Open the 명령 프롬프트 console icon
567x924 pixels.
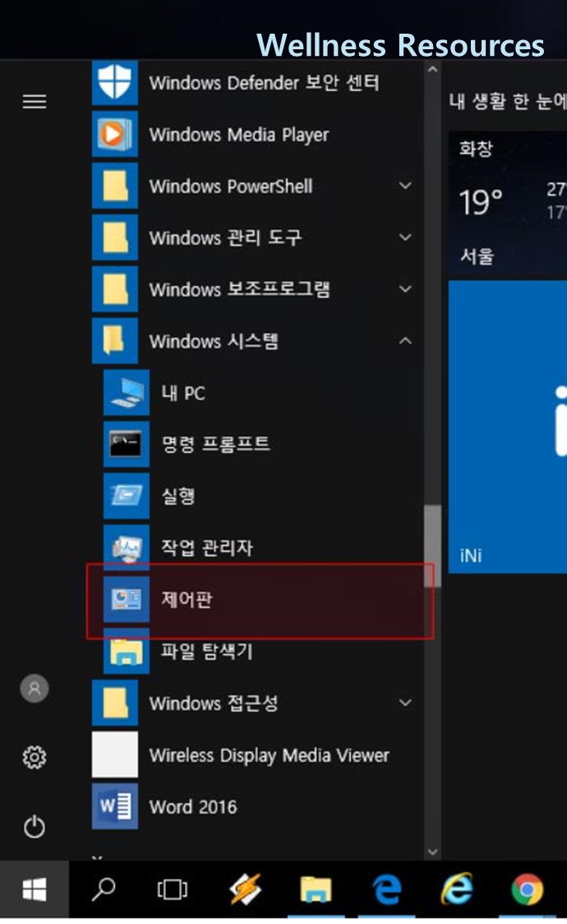(126, 444)
